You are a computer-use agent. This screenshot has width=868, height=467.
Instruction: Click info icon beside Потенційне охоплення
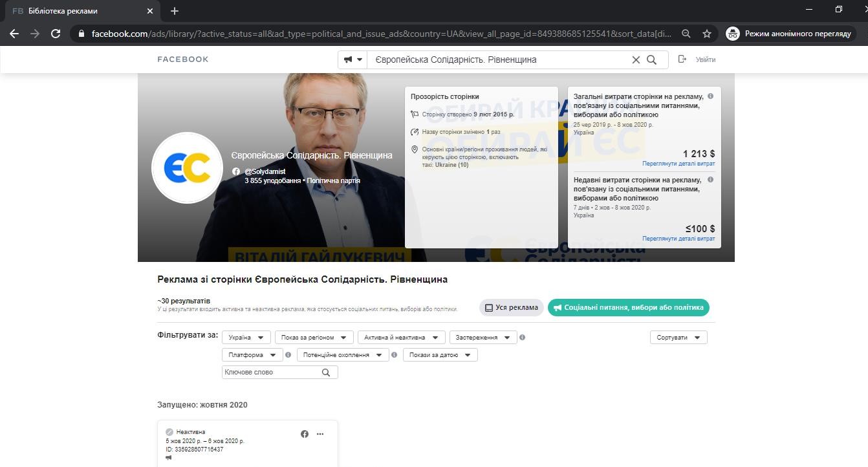tap(395, 354)
